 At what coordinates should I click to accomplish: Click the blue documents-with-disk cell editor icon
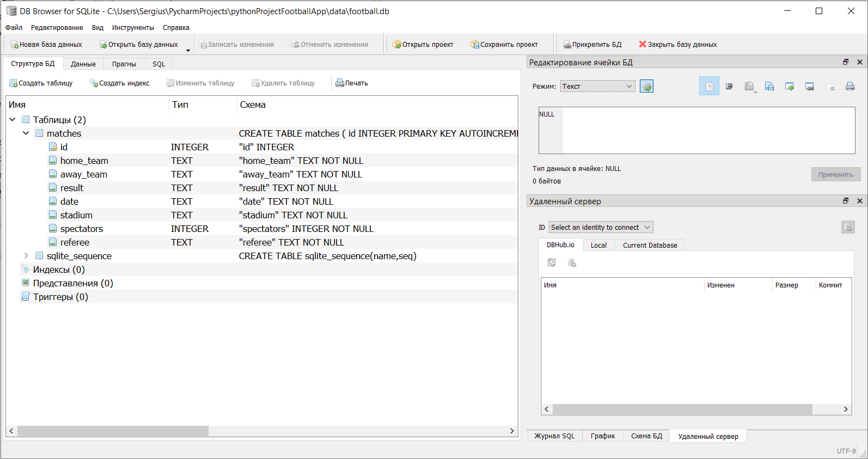(x=769, y=86)
